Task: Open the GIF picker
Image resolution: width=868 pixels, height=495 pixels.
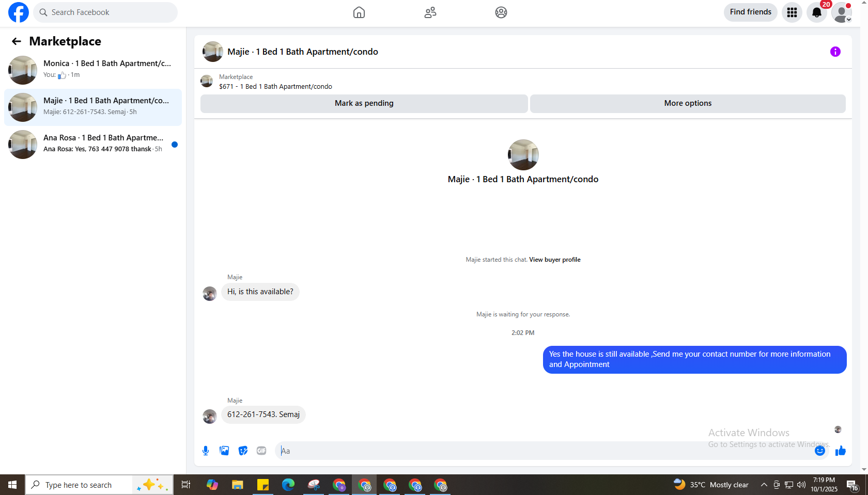Action: click(261, 451)
